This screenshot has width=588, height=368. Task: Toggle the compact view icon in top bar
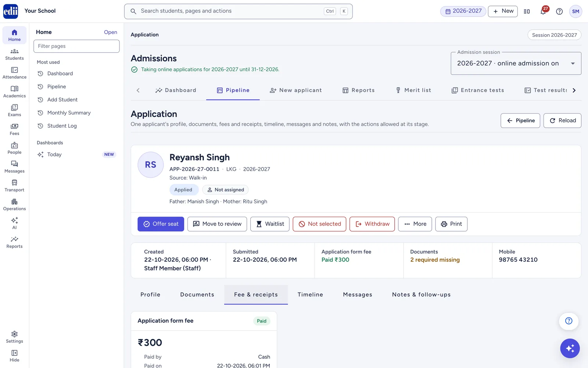[x=527, y=11]
